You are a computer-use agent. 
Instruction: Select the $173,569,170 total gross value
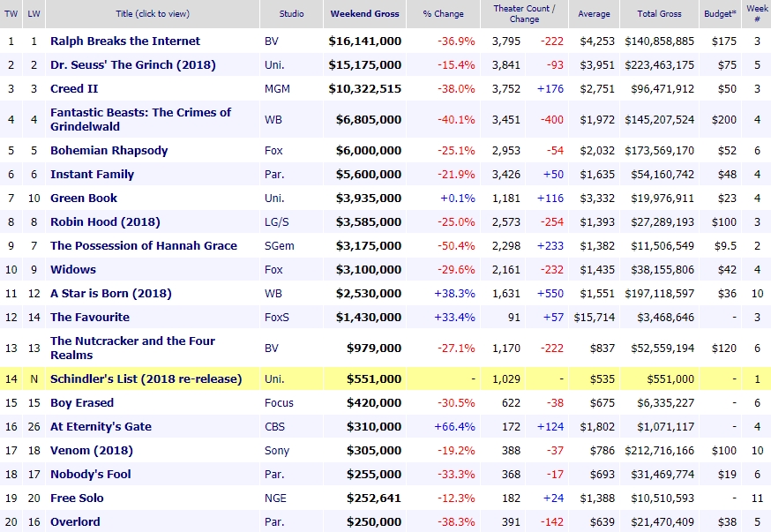click(659, 151)
